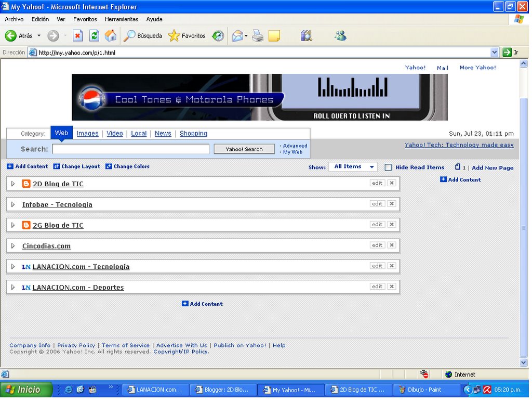This screenshot has height=402, width=532.
Task: Click the green Ir go button
Action: (x=507, y=53)
